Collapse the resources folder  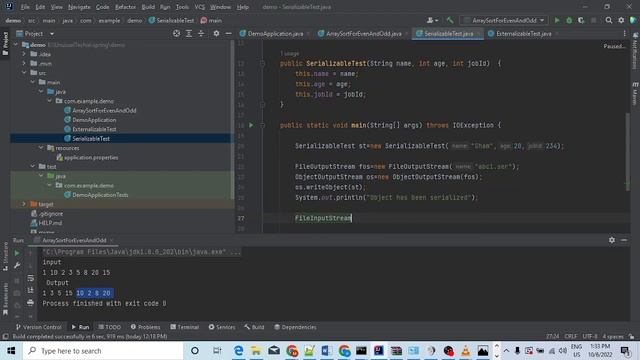[41, 148]
